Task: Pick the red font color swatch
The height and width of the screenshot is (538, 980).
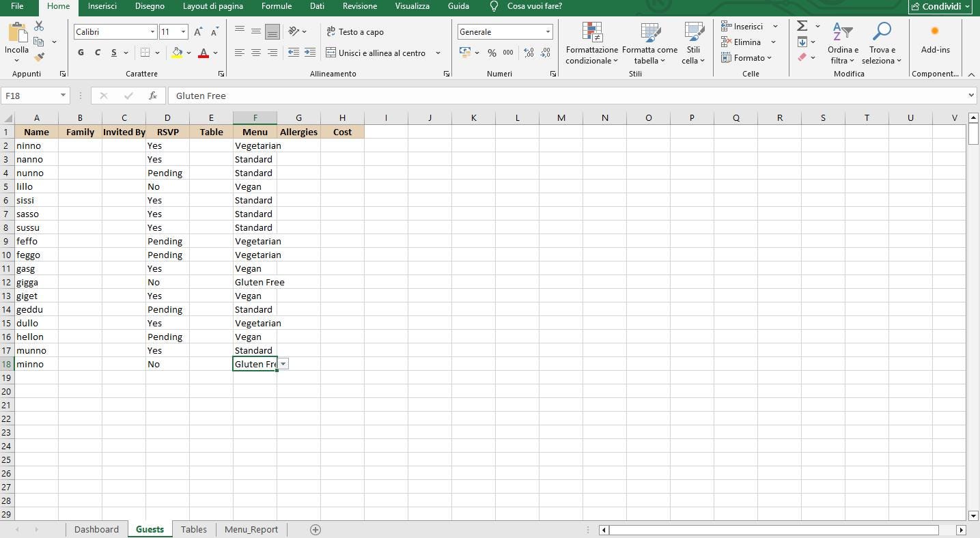Action: pyautogui.click(x=203, y=53)
